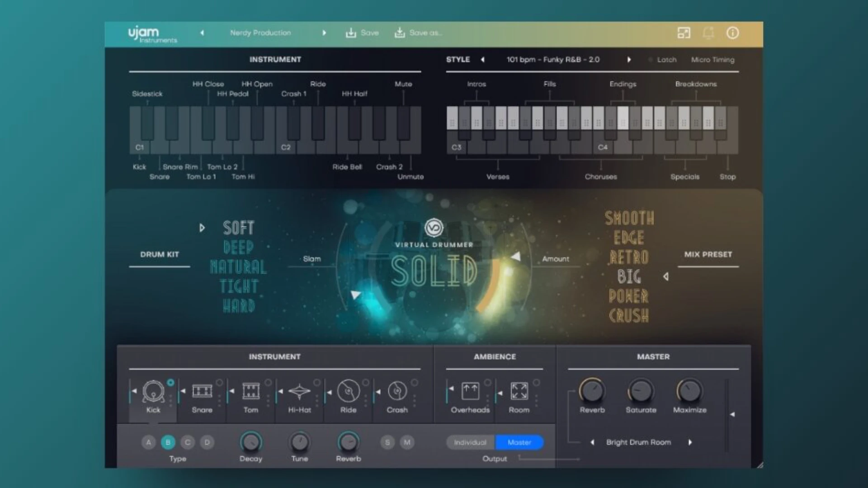The width and height of the screenshot is (868, 488).
Task: Click the ujam Instruments logo
Action: [152, 34]
